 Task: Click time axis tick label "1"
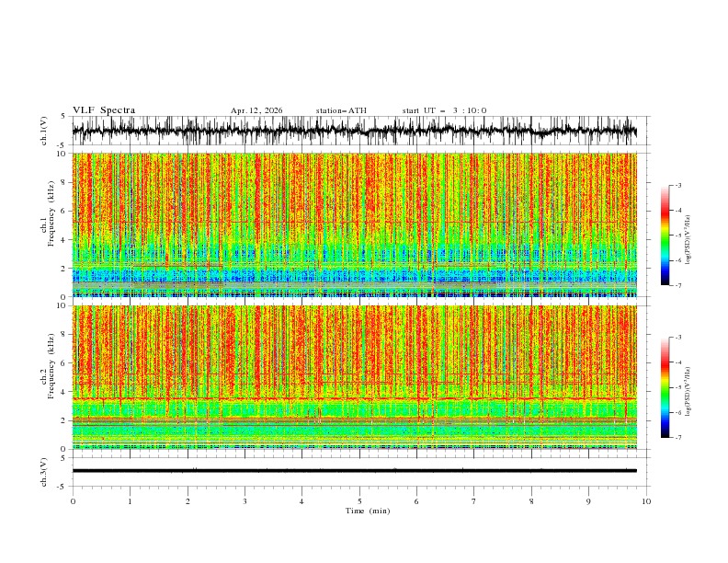[x=130, y=501]
